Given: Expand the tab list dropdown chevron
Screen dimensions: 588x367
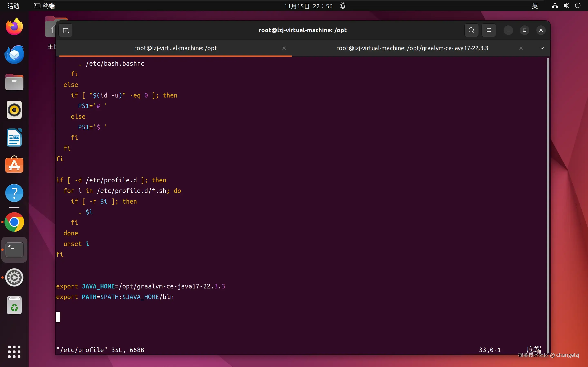Looking at the screenshot, I should (x=542, y=48).
